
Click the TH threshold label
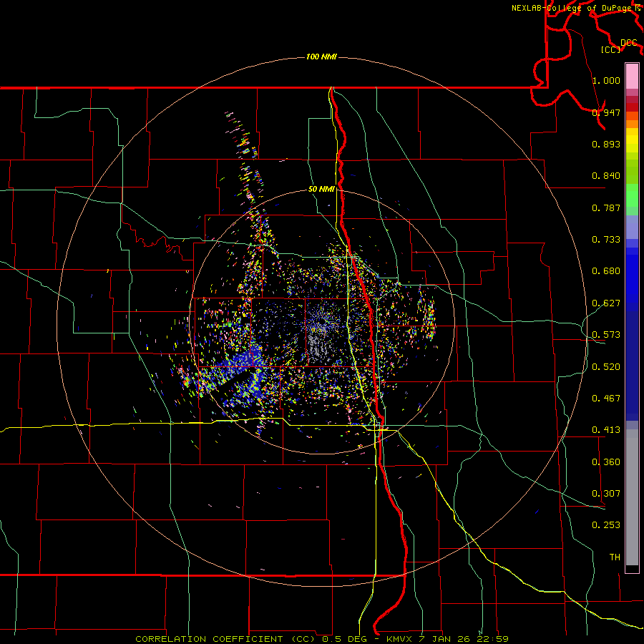click(x=615, y=557)
